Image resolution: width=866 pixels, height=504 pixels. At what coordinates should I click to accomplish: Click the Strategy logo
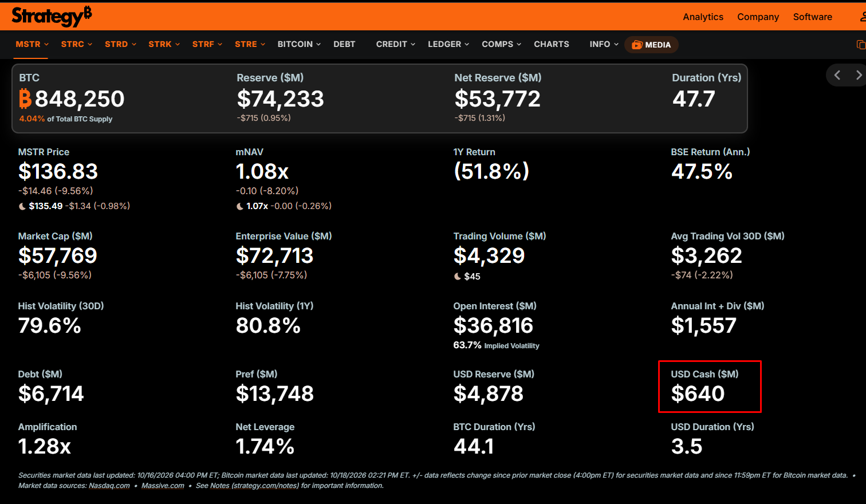point(52,16)
